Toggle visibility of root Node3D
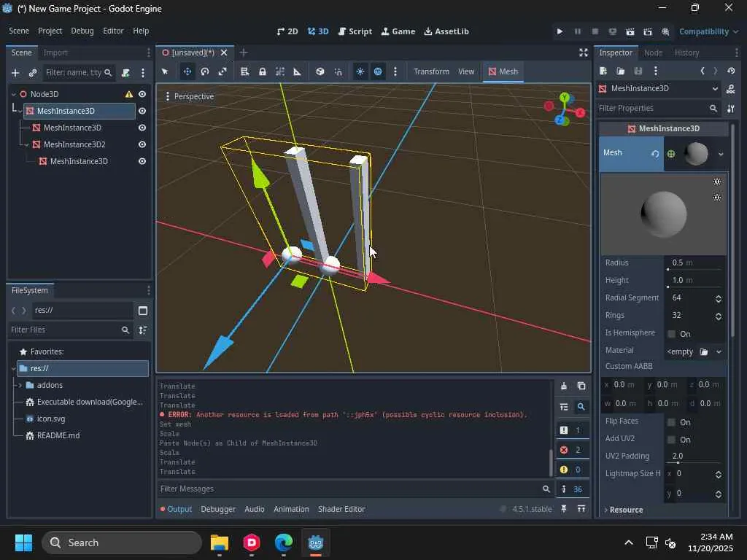 142,94
